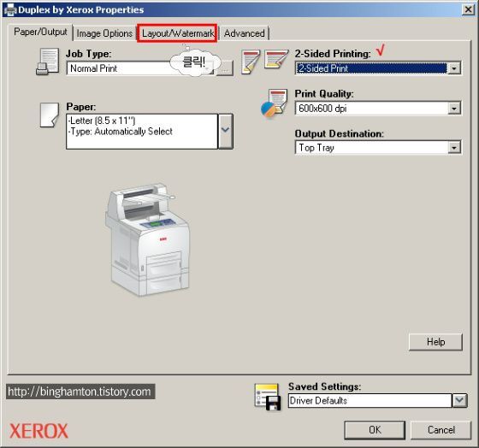Open the 2-Sided Printing dropdown
The height and width of the screenshot is (448, 479).
454,68
